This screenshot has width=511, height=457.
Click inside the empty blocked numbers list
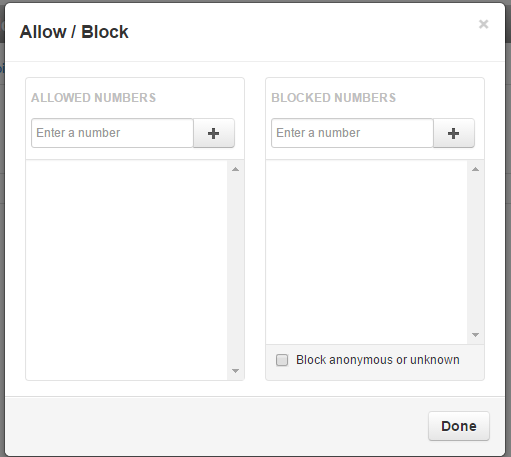click(x=367, y=252)
